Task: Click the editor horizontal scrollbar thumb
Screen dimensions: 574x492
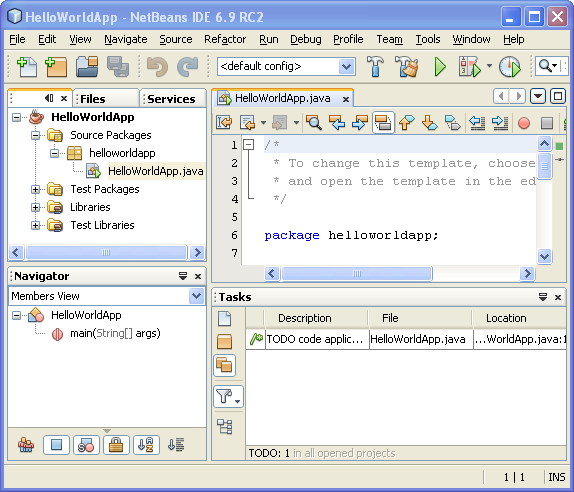Action: pos(357,273)
